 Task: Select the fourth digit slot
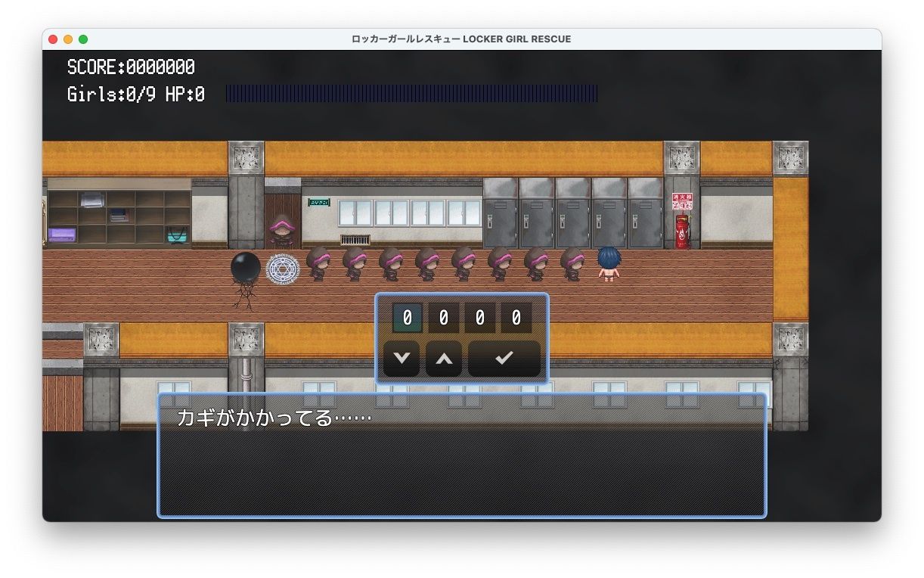[516, 317]
